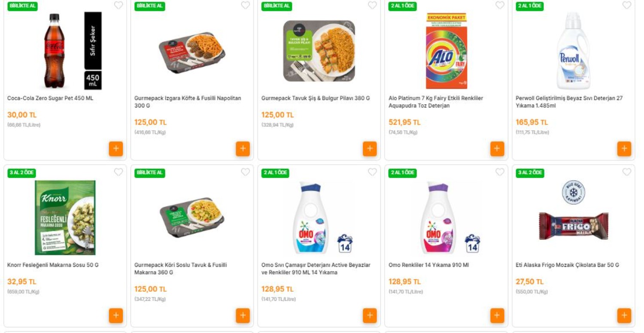This screenshot has width=644, height=333.
Task: Open Gurmepack Köri Soslu Tavuk product title
Action: (180, 269)
